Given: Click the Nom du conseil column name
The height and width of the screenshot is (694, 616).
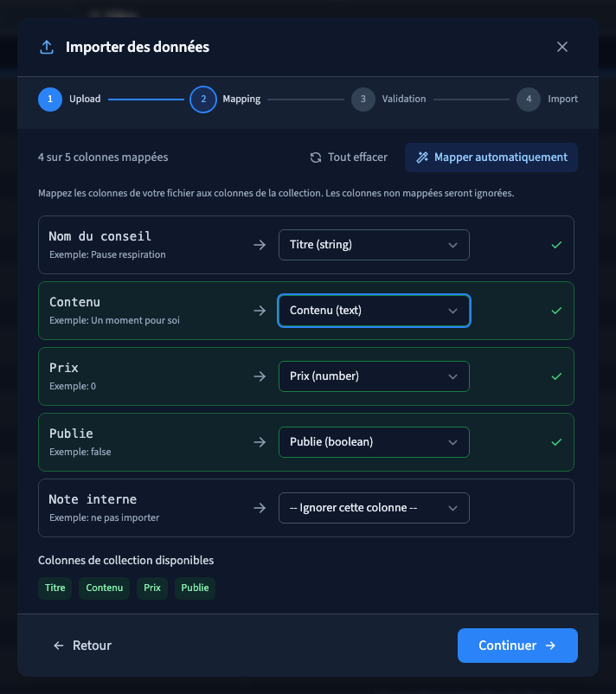Looking at the screenshot, I should click(x=100, y=236).
